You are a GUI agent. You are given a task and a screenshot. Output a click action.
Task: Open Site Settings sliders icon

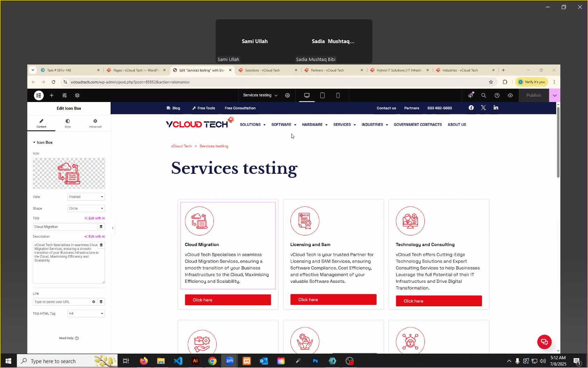[64, 95]
